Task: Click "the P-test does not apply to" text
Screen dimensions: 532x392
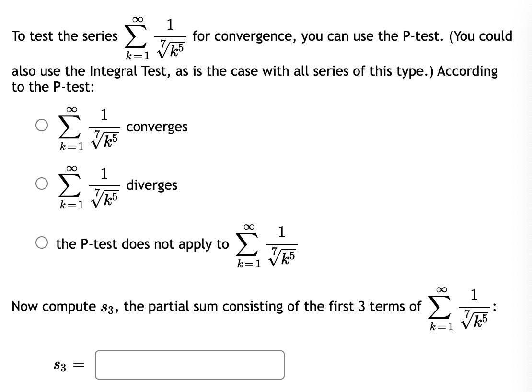Action: 142,244
